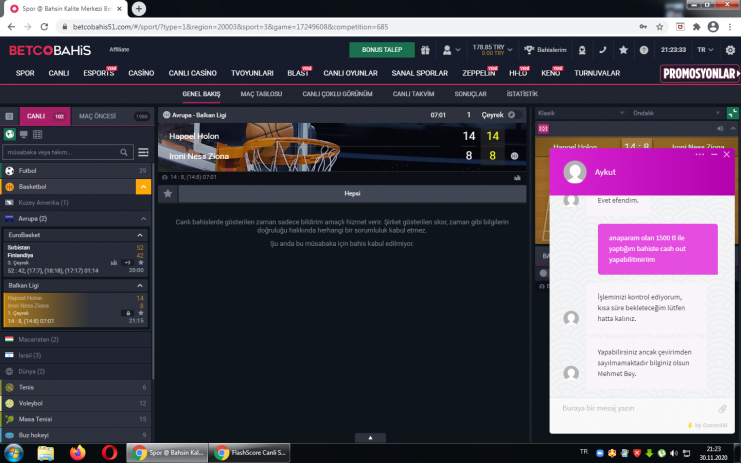Collapse the EuroBasket competition

[x=140, y=235]
